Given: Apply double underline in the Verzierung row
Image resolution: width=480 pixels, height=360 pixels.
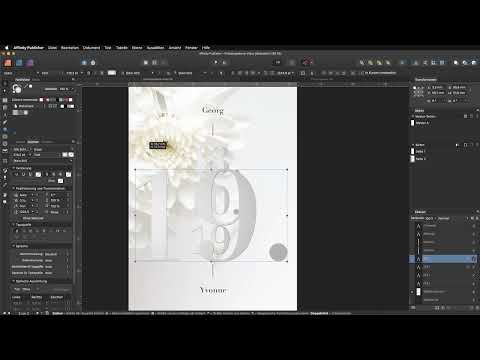Looking at the screenshot, I should click(30, 174).
